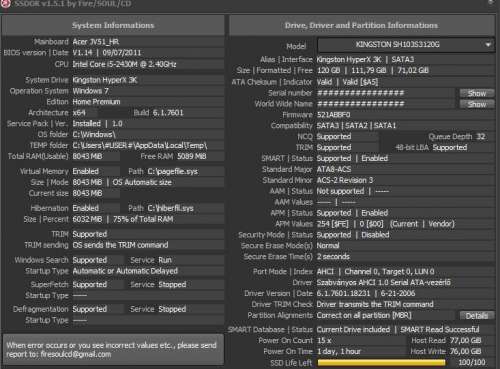The image size is (500, 369).
Task: Select Power On Time 1 day, 1 hour
Action: coord(339,351)
